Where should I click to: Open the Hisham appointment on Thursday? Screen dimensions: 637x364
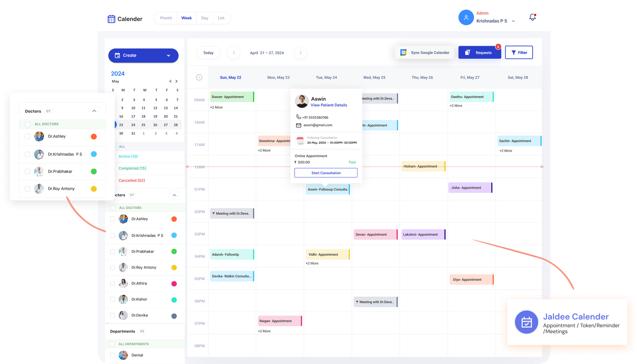point(422,167)
